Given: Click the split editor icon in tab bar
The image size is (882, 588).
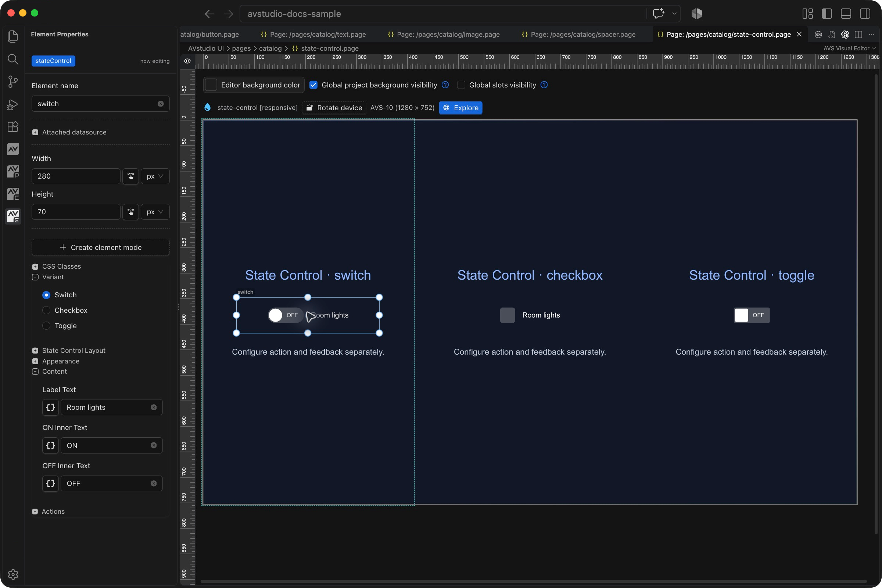Looking at the screenshot, I should pos(858,35).
